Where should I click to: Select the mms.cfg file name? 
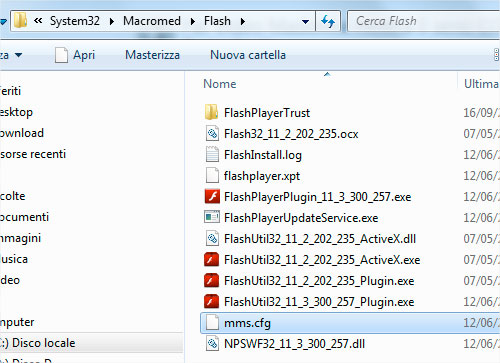(x=247, y=323)
